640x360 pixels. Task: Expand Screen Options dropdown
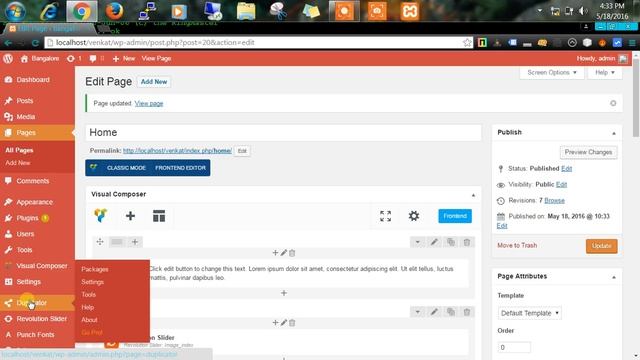(551, 73)
